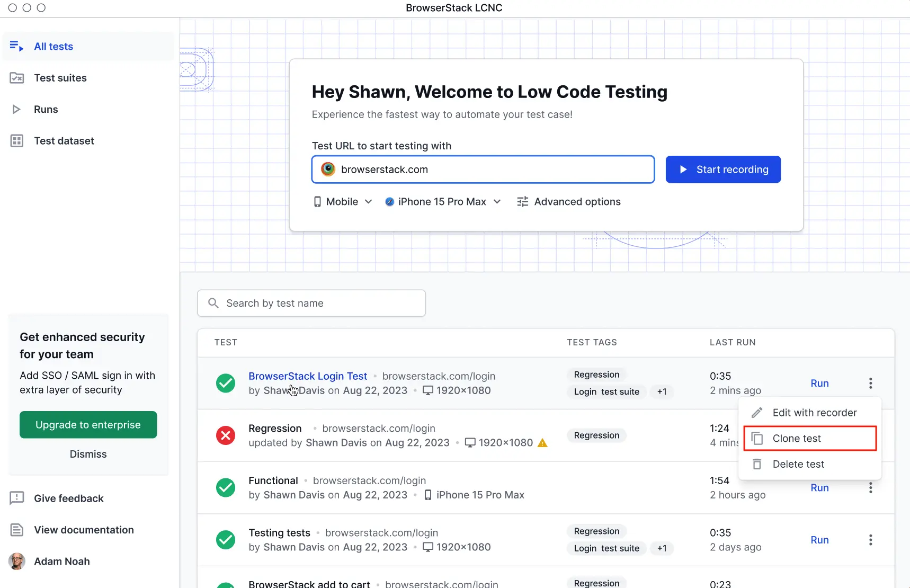Open the BrowserStack Login Test link
910x588 pixels.
(308, 376)
